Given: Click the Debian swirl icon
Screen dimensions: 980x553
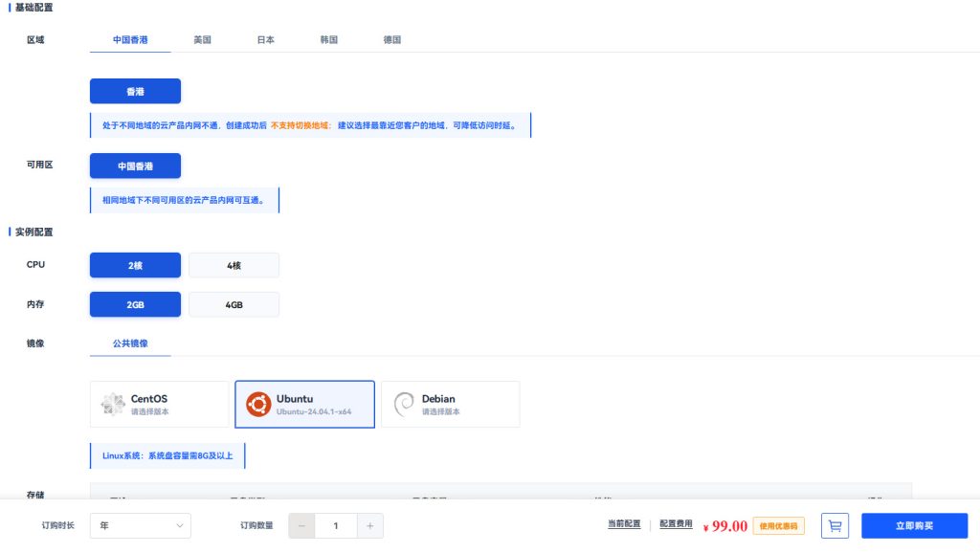Looking at the screenshot, I should (404, 405).
